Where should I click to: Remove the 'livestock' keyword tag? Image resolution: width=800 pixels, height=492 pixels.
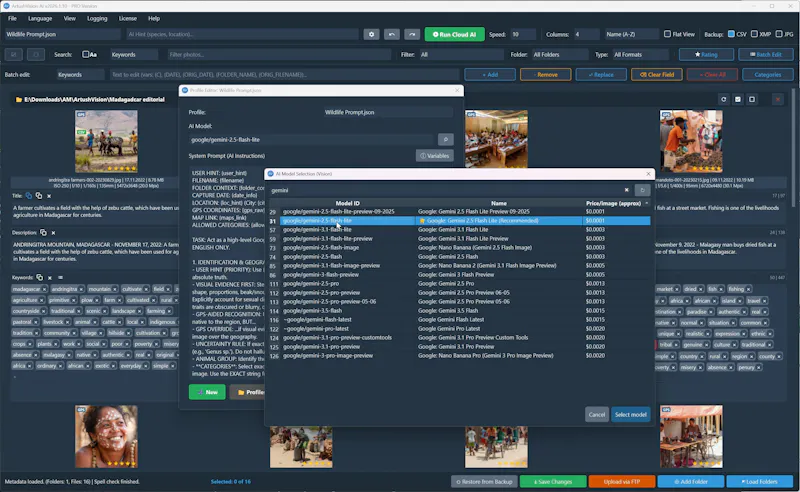pyautogui.click(x=67, y=322)
